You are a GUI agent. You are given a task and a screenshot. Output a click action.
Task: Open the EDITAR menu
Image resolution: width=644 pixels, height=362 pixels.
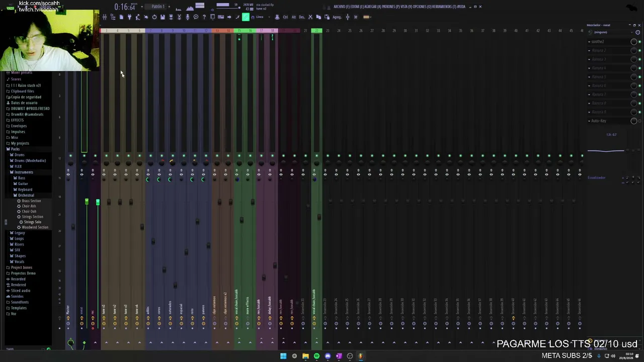358,7
